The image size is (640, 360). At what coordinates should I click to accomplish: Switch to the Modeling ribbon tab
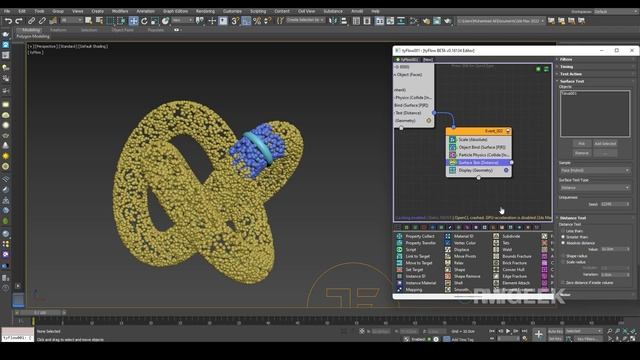31,30
